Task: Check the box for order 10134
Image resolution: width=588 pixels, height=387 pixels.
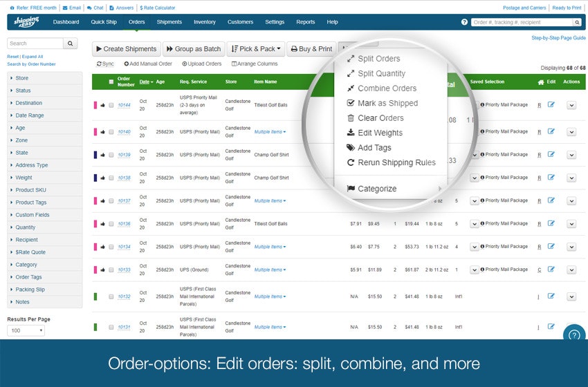Action: point(111,247)
